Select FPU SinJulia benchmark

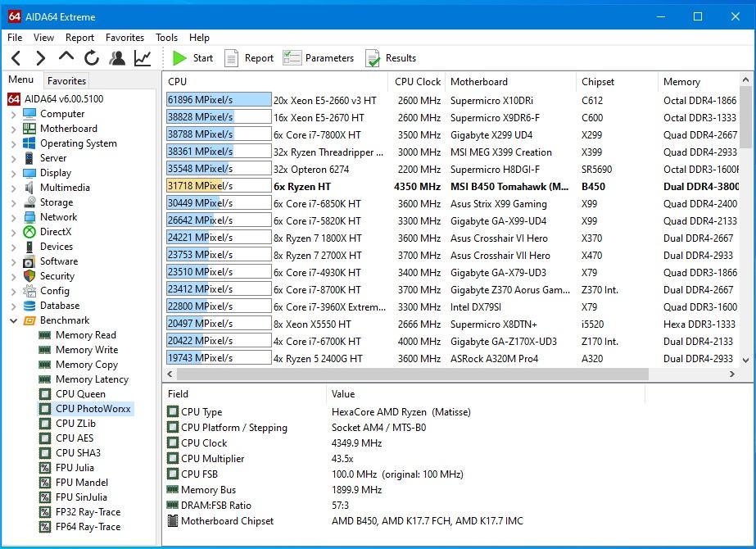(81, 497)
